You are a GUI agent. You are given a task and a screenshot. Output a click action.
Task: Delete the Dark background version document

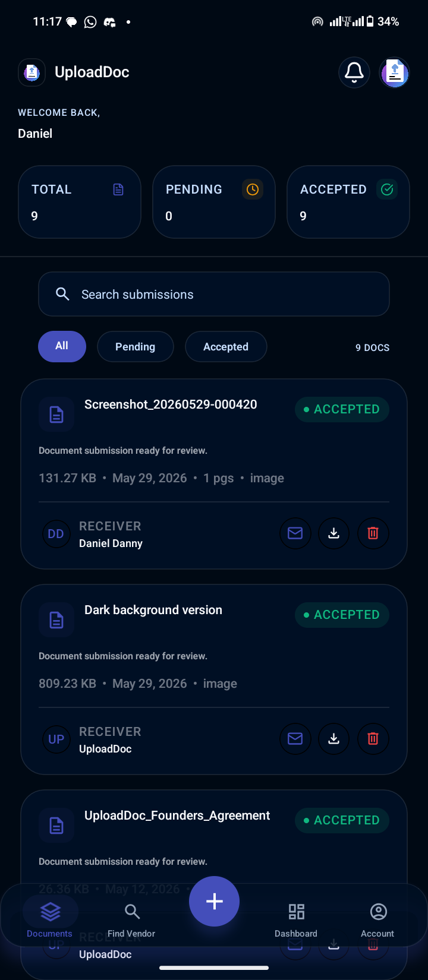point(373,738)
